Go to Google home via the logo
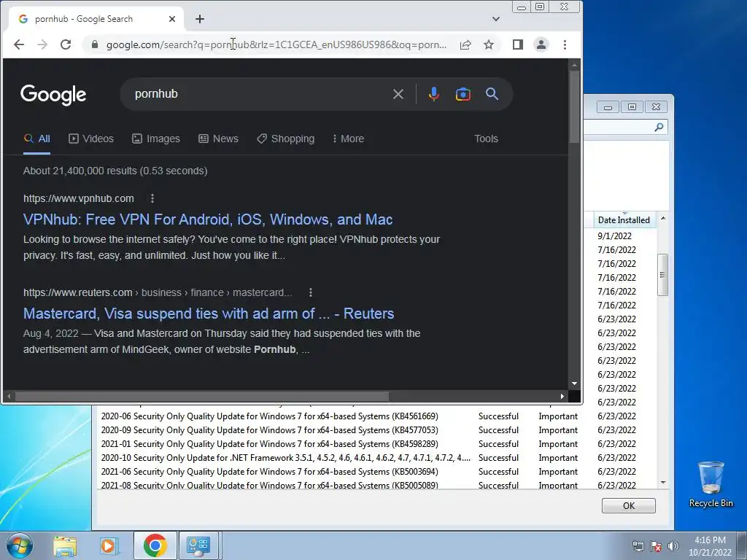 pyautogui.click(x=53, y=95)
